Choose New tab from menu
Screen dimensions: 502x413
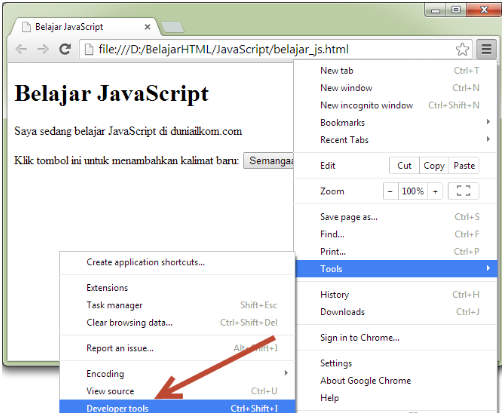click(x=396, y=71)
